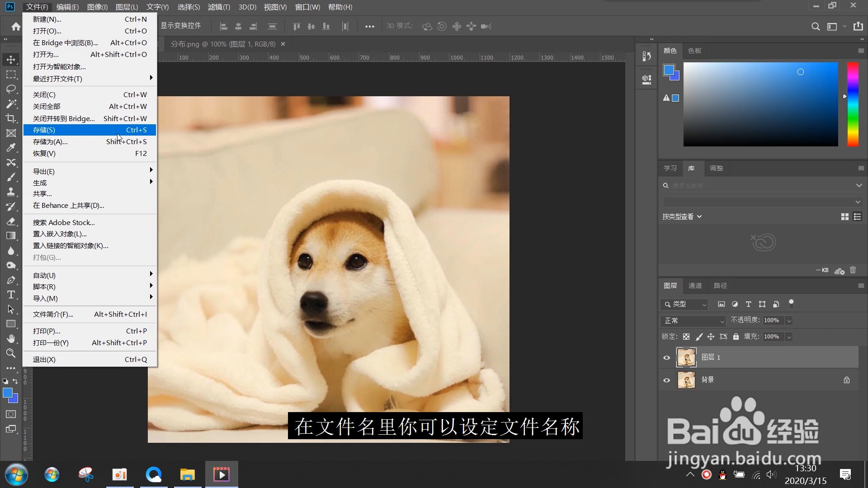Select the Hand tool
This screenshot has width=868, height=488.
[11, 338]
